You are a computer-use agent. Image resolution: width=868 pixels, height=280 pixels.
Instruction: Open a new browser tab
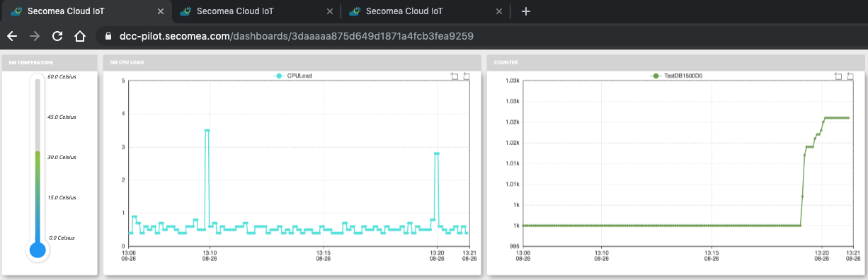(525, 11)
